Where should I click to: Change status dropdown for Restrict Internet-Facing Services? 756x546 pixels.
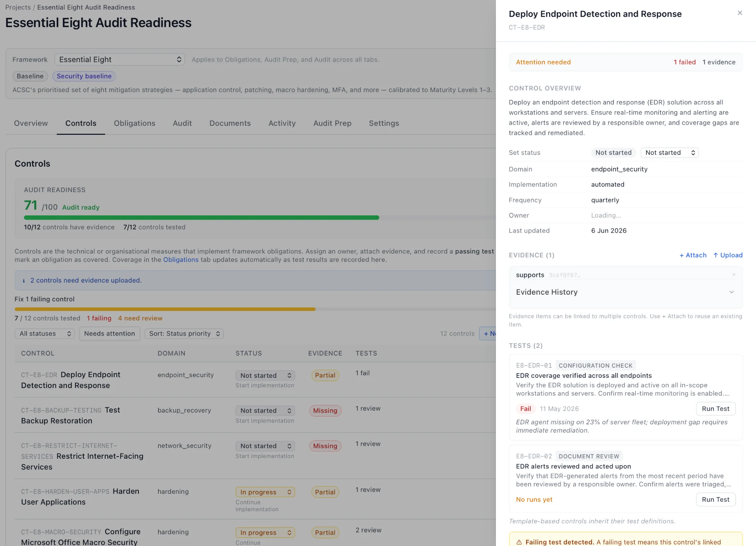[265, 446]
